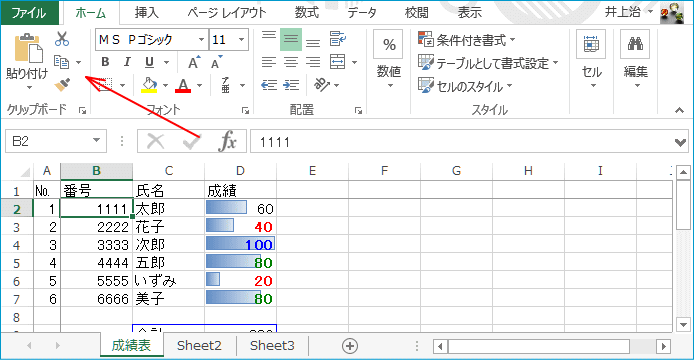Open the font size dropdown

click(242, 39)
